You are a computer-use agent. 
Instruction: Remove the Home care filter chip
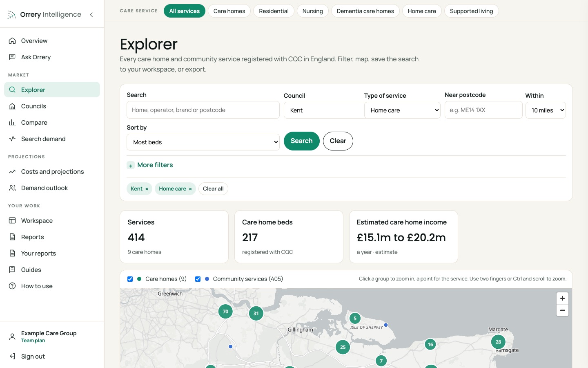(x=190, y=189)
